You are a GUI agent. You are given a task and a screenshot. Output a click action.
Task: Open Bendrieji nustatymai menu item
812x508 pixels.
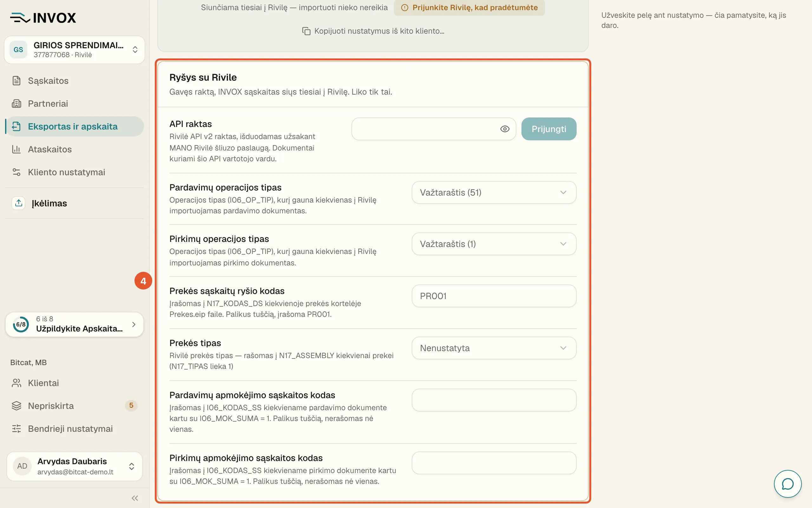pyautogui.click(x=75, y=429)
